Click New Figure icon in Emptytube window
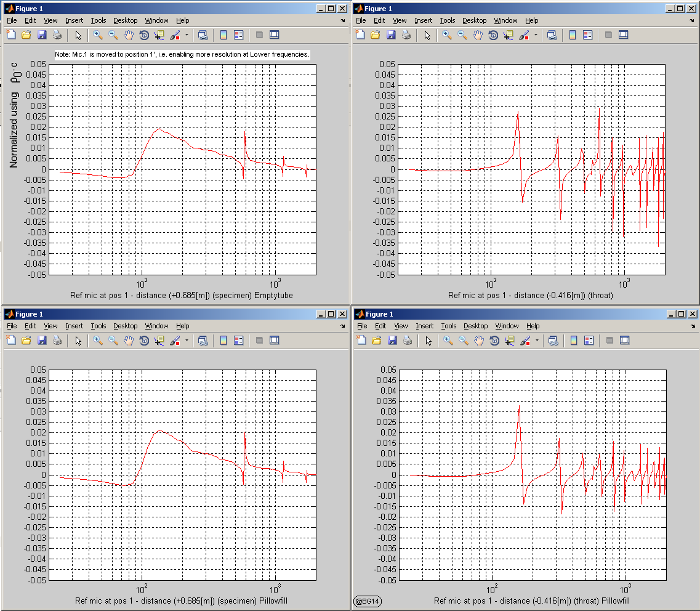The height and width of the screenshot is (611, 700). [11, 35]
